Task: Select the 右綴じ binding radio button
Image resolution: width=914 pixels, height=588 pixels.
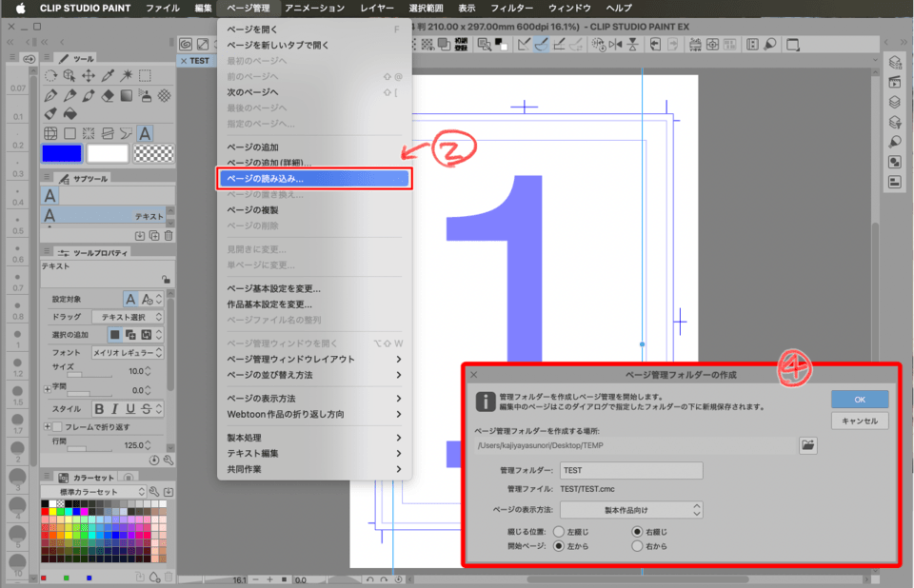Action: click(x=635, y=531)
